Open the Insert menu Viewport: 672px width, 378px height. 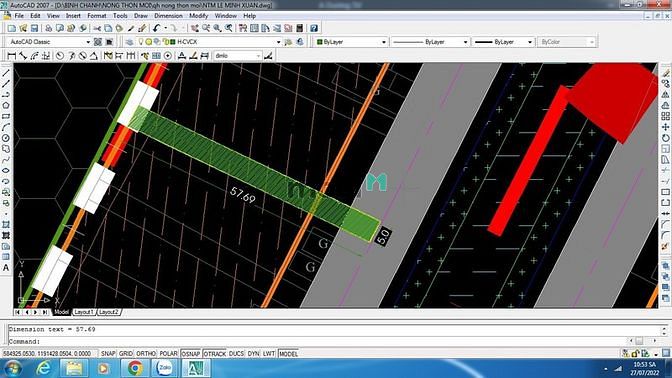(73, 16)
